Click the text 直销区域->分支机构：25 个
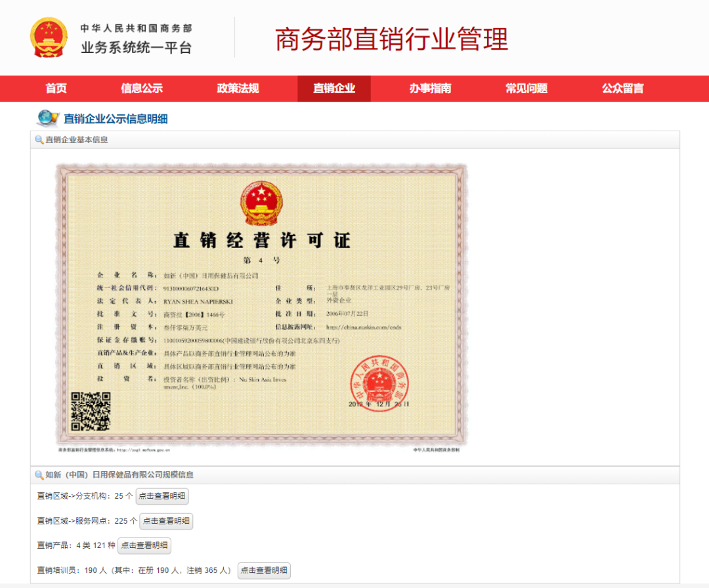The height and width of the screenshot is (588, 709). (85, 496)
